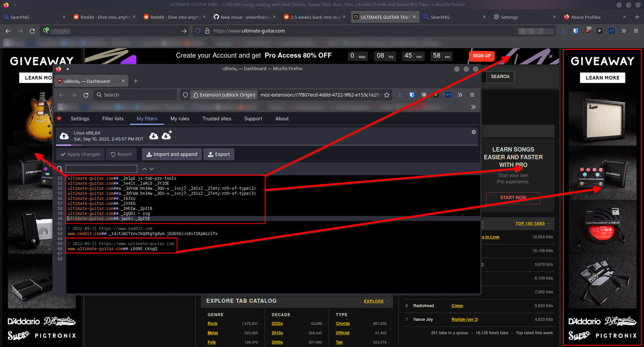Screen dimensions: 644x347
Task: Close the uBlock Dashboard tab
Action: pos(123,81)
